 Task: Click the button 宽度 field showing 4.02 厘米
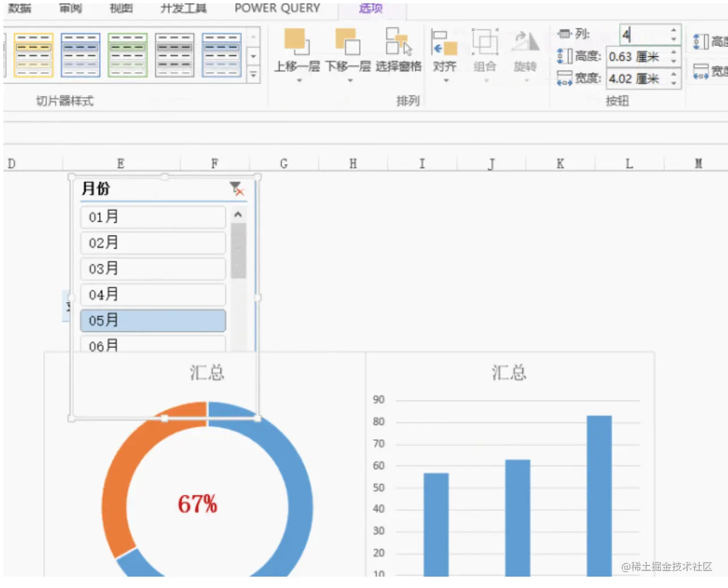tap(638, 78)
